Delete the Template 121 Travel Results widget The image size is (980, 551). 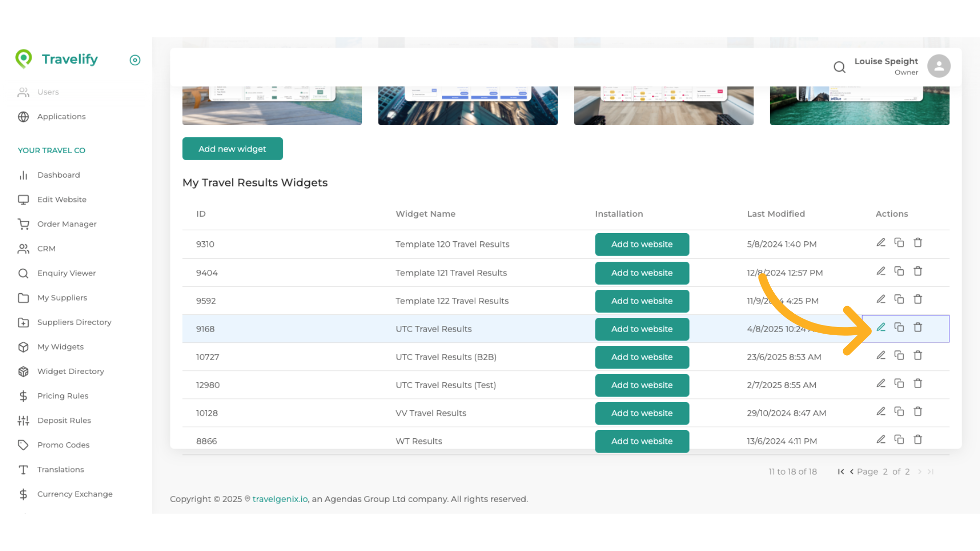click(x=918, y=271)
